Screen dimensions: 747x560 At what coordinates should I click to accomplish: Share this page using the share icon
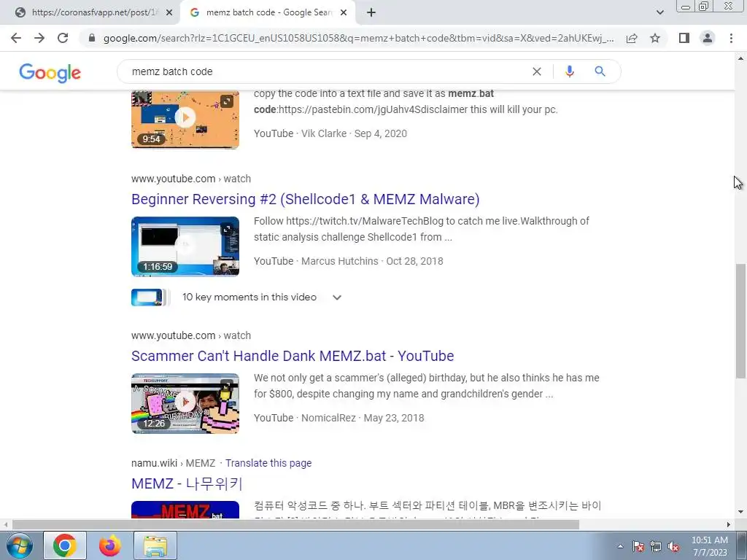632,38
